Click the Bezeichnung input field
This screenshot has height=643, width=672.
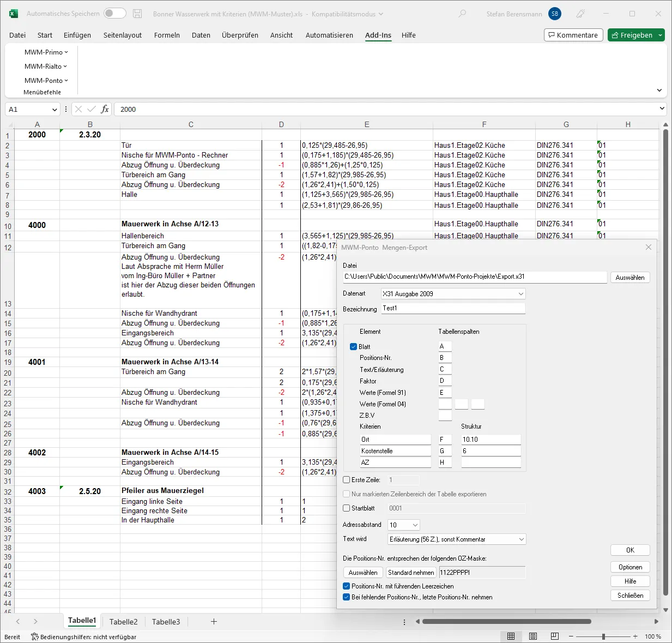click(453, 308)
